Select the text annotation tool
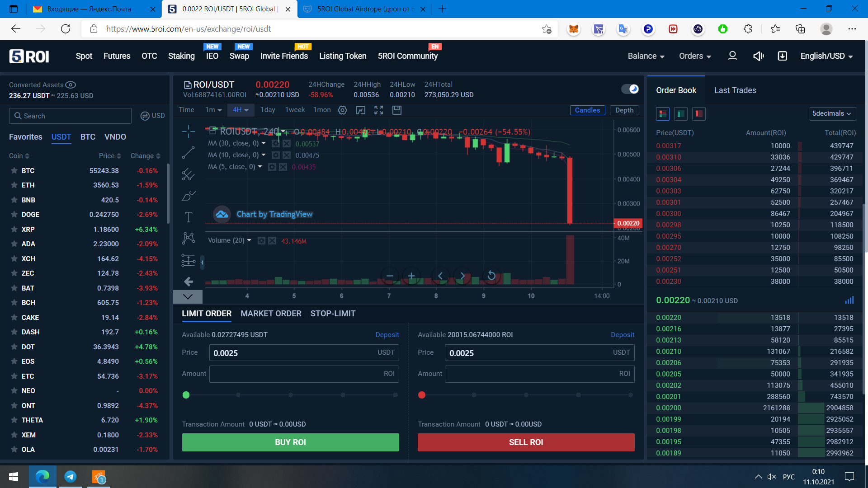 (189, 217)
